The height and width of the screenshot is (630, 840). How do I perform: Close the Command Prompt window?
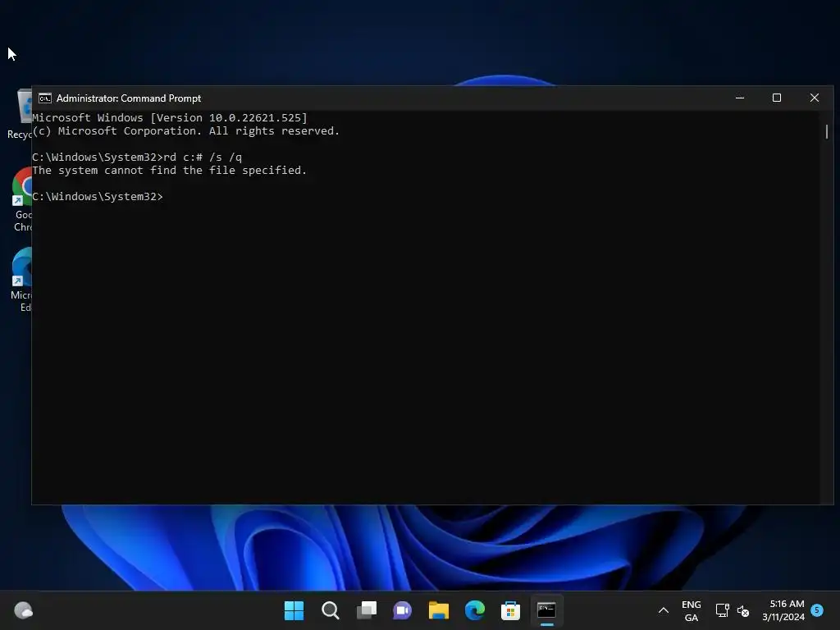(815, 98)
